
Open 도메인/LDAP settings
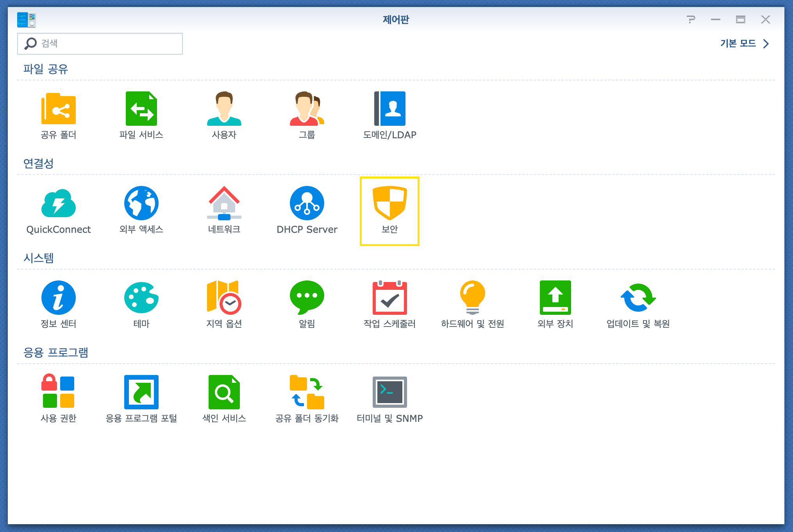390,109
